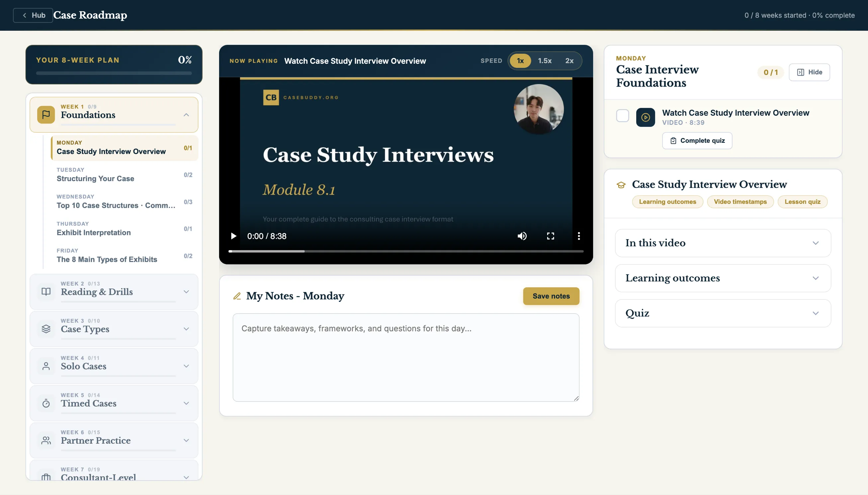Click in the My Notes text area
Image resolution: width=868 pixels, height=495 pixels.
tap(405, 357)
